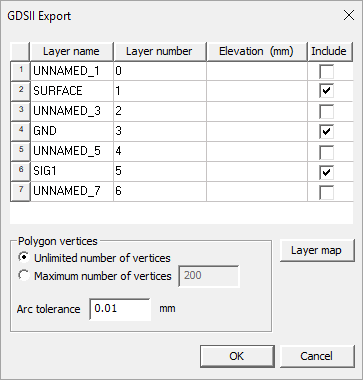The image size is (363, 380).
Task: Select row header 7
Action: tap(20, 191)
